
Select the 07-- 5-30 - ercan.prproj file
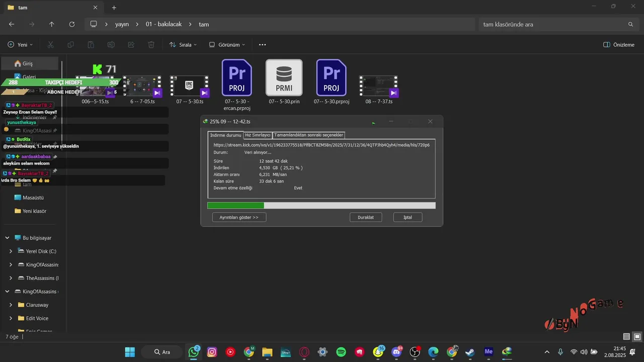[237, 84]
